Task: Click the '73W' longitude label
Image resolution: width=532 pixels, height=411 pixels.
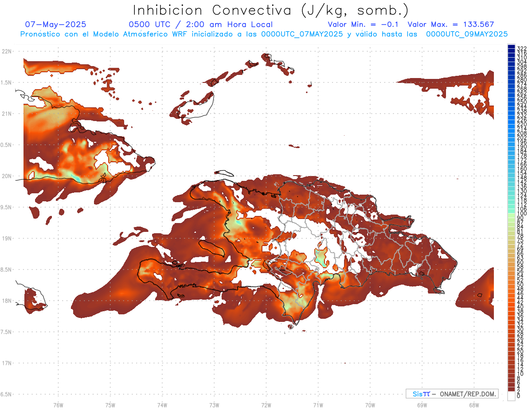Action: click(x=214, y=405)
